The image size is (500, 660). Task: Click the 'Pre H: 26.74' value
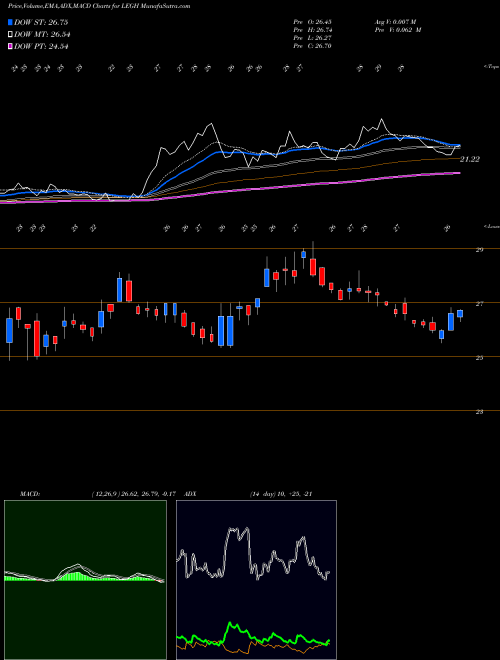(312, 30)
